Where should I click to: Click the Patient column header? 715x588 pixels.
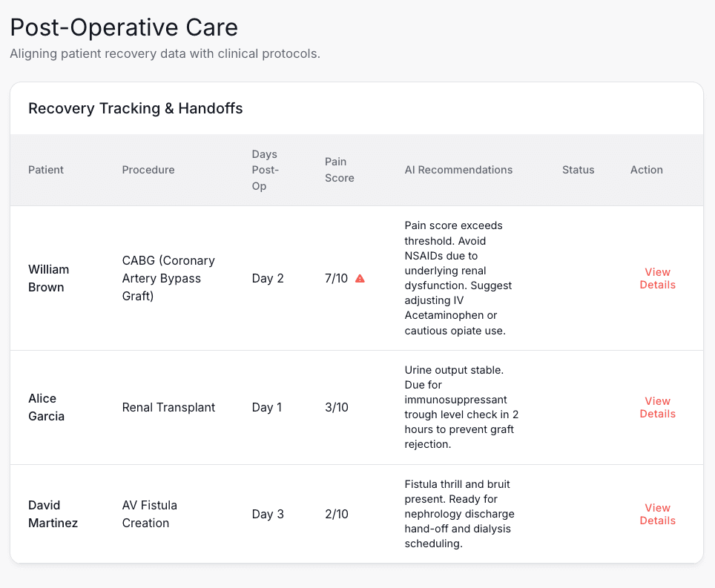point(46,170)
